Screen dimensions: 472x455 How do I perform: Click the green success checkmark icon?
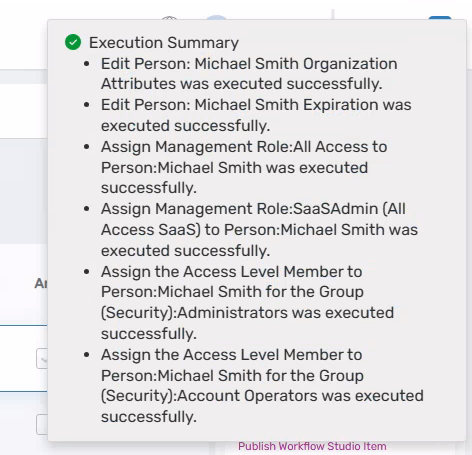click(73, 42)
